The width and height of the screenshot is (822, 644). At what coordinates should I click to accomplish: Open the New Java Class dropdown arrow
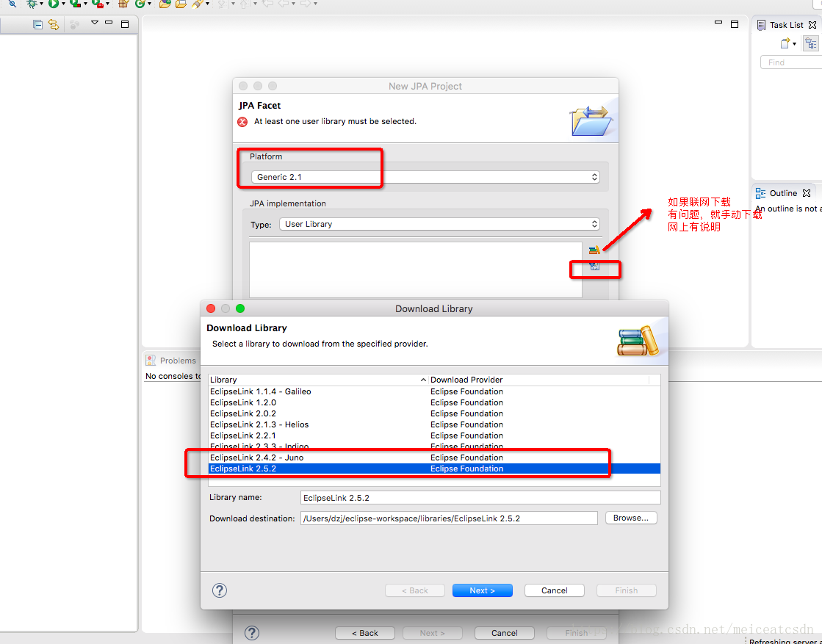tap(149, 4)
